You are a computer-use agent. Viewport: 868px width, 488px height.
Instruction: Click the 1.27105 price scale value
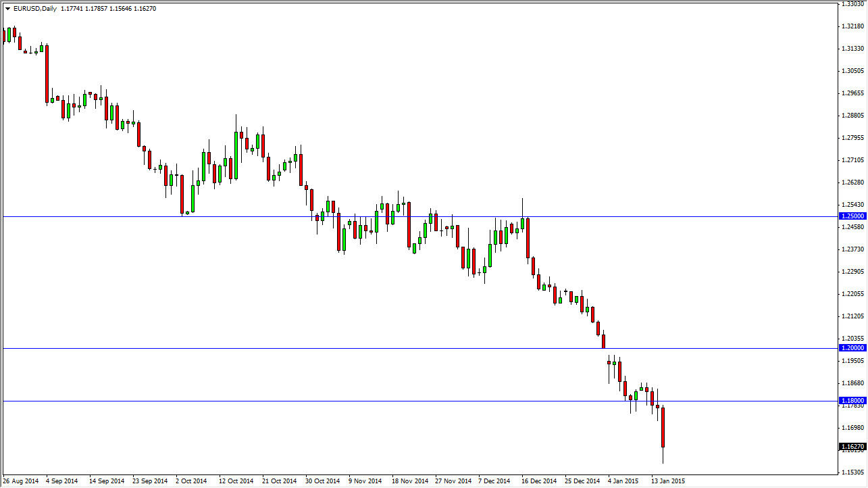coord(854,160)
